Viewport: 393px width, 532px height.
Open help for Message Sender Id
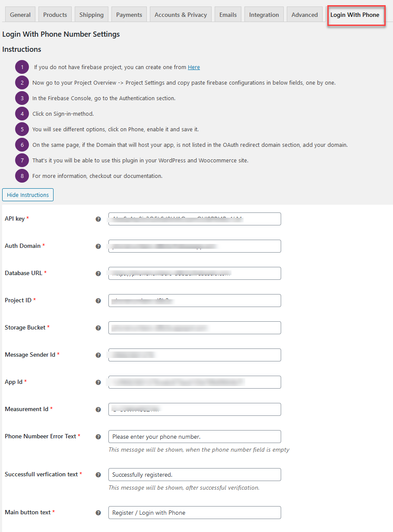(x=98, y=355)
